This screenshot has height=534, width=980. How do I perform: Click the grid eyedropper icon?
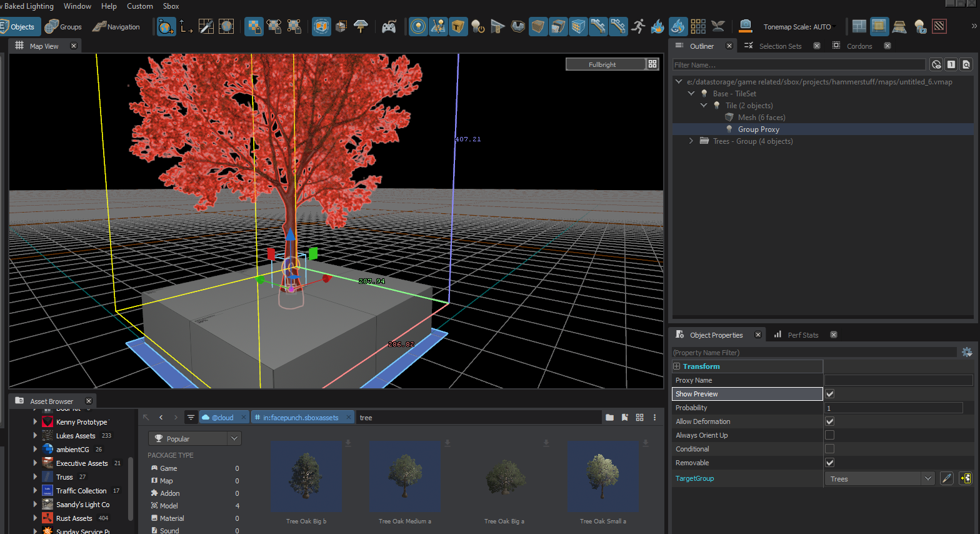pyautogui.click(x=206, y=26)
